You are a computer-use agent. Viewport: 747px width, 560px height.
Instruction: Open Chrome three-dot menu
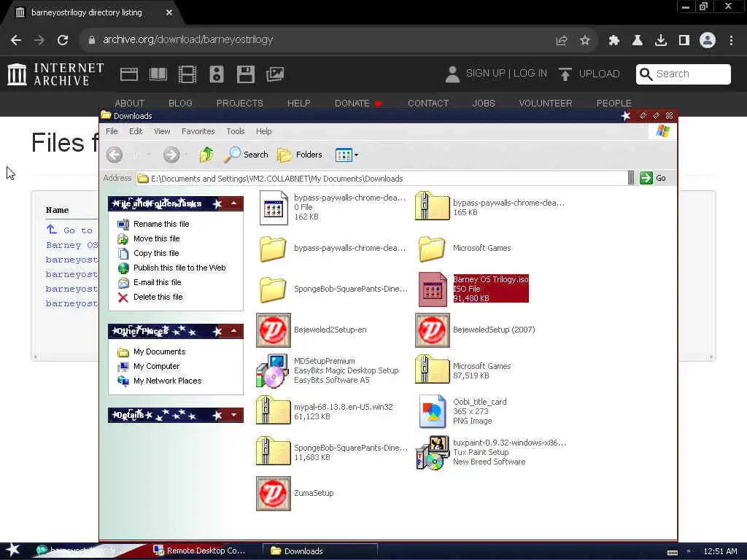pyautogui.click(x=731, y=41)
